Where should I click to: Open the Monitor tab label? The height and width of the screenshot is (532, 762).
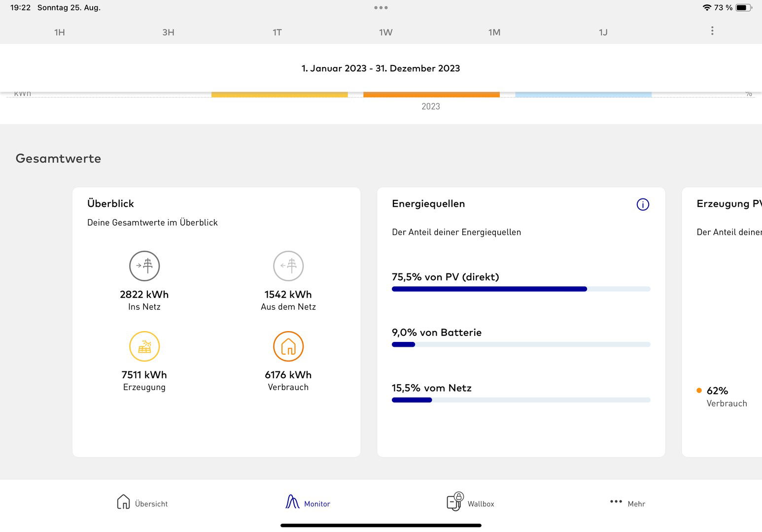(x=317, y=504)
